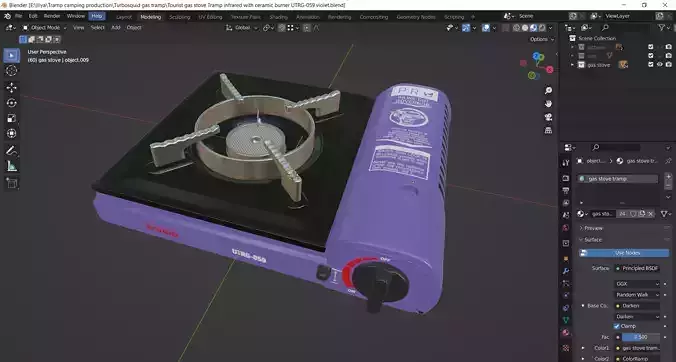This screenshot has height=362, width=676.
Task: Toggle render camera icon of first collection
Action: (x=669, y=47)
